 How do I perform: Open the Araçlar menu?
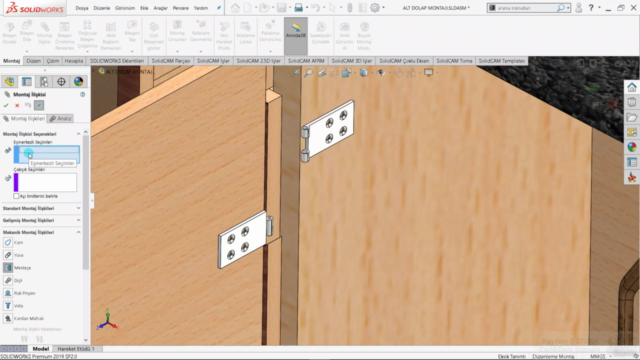160,8
